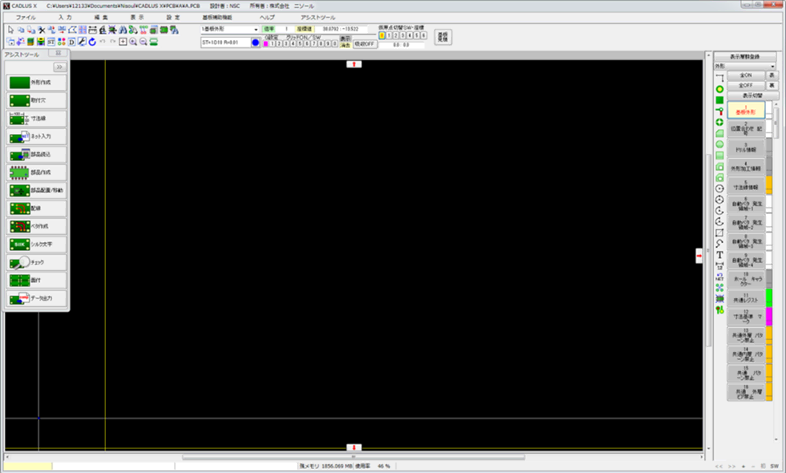Toggle layer 3 ドリル情報 display
Image resolution: width=786 pixels, height=473 pixels.
[x=746, y=148]
